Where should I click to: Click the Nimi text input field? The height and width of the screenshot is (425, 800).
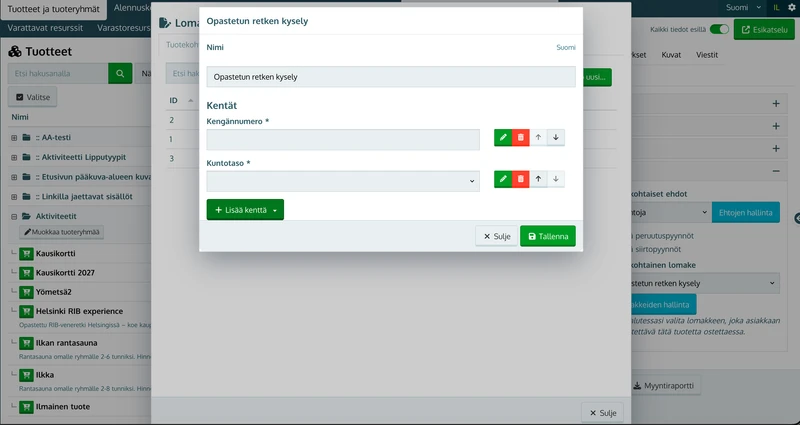click(x=391, y=77)
